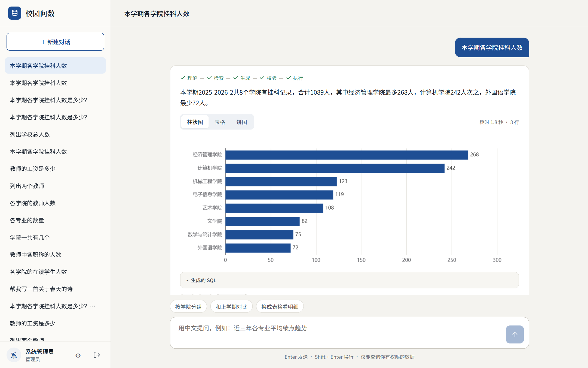588x368 pixels.
Task: Expand the 生成的 SQL section
Action: (349, 280)
